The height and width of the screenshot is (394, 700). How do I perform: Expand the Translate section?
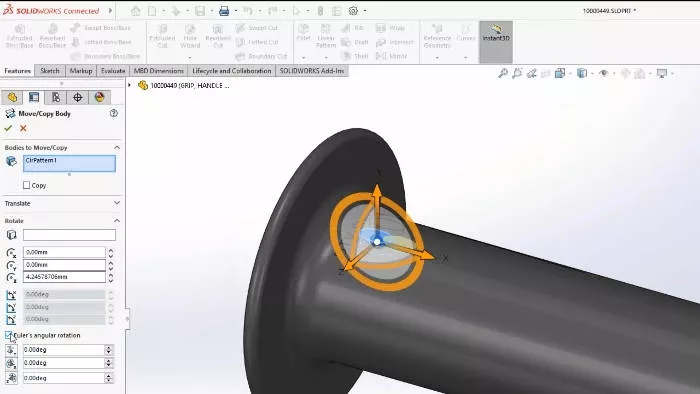point(117,203)
